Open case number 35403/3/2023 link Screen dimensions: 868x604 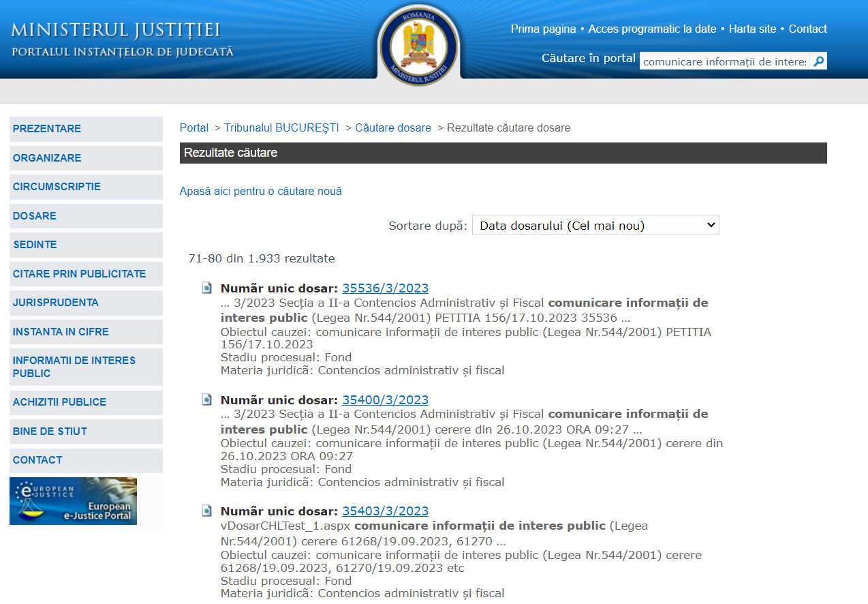click(x=386, y=511)
